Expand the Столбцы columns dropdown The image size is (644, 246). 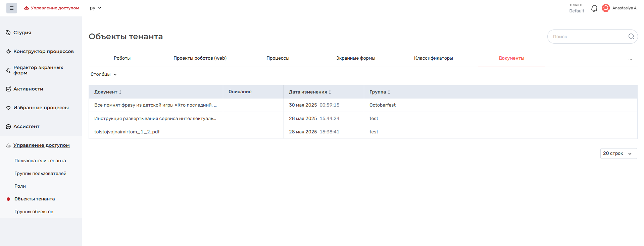(x=103, y=74)
